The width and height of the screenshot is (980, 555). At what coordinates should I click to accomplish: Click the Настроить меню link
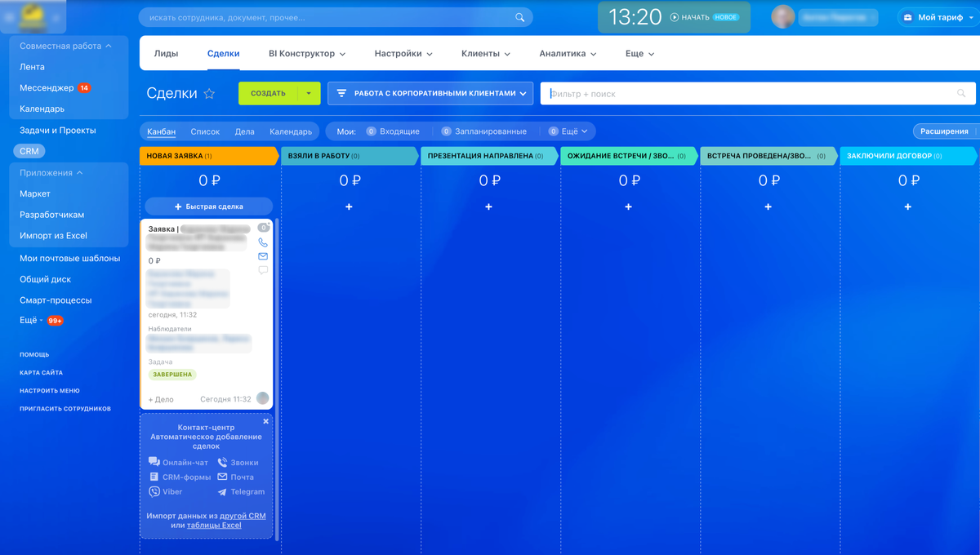50,391
